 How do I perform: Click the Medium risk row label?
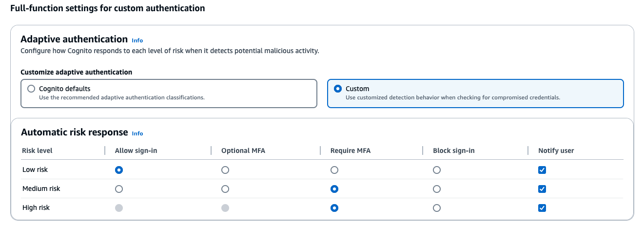point(41,189)
